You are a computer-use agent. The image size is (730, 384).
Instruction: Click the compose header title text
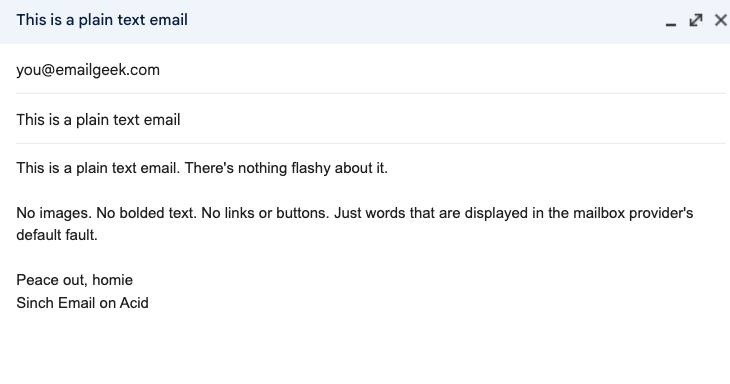[x=102, y=20]
